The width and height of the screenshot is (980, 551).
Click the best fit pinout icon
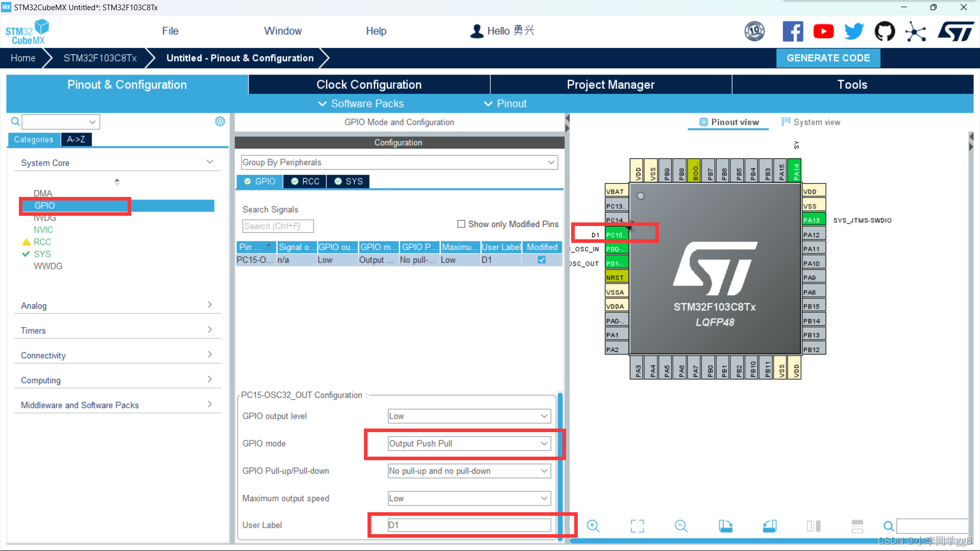click(x=637, y=526)
